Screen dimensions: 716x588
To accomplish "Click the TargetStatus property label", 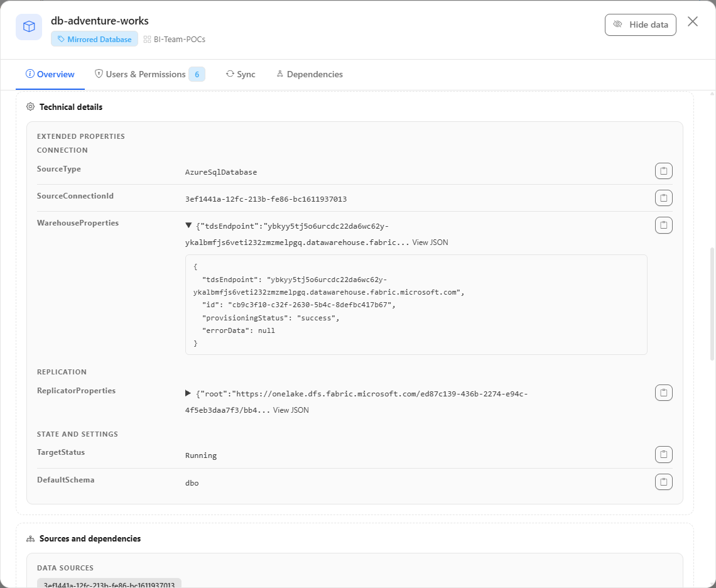I will tap(61, 452).
